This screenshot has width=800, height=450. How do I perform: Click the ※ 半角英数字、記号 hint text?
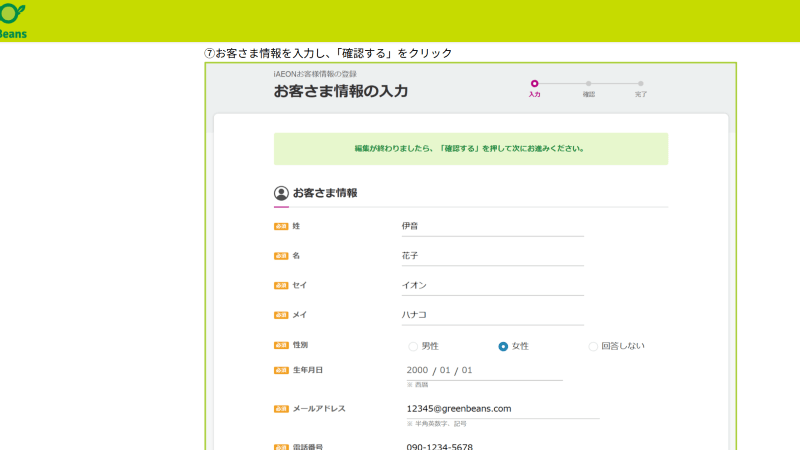pyautogui.click(x=437, y=424)
